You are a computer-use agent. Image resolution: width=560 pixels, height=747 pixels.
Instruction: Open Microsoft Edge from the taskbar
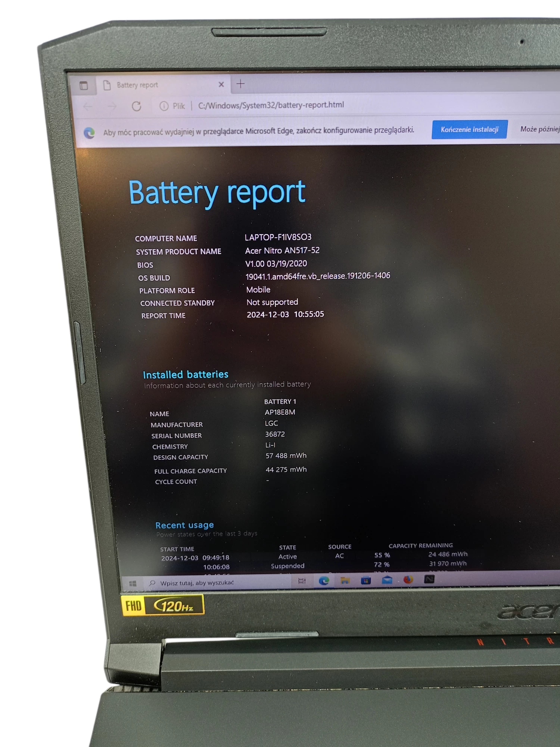[324, 580]
